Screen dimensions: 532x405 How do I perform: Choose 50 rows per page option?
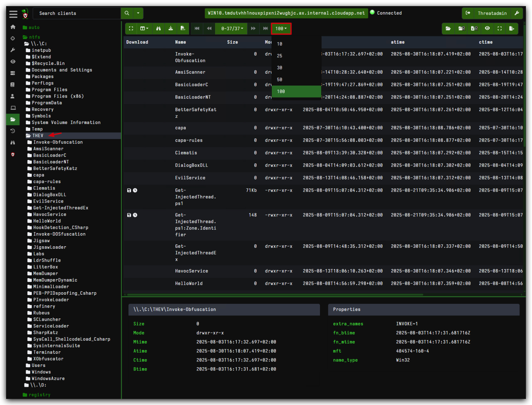point(297,80)
